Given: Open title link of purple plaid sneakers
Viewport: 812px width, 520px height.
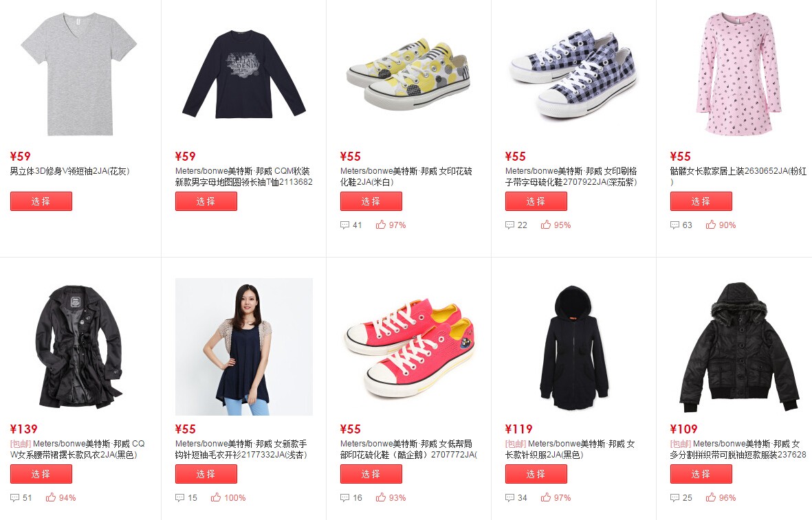Looking at the screenshot, I should point(571,177).
